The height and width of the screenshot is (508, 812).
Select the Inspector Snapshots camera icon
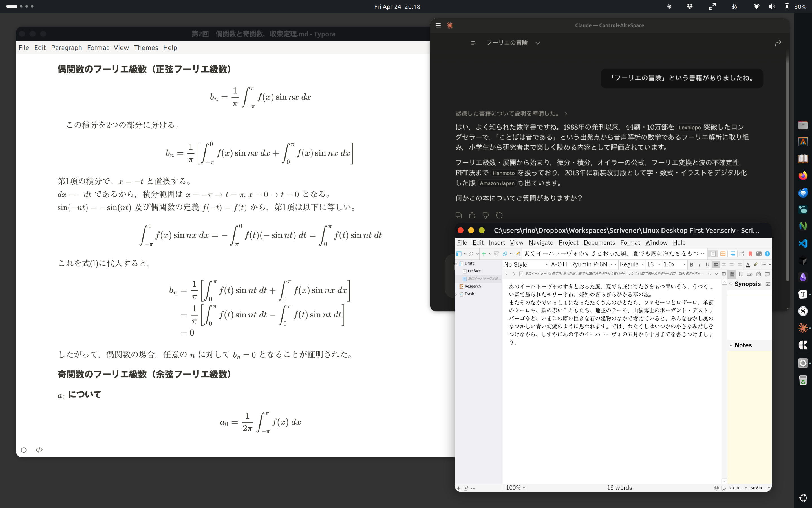(x=758, y=274)
